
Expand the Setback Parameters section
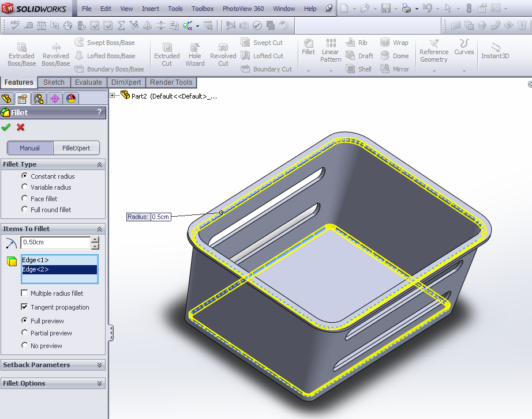click(99, 365)
